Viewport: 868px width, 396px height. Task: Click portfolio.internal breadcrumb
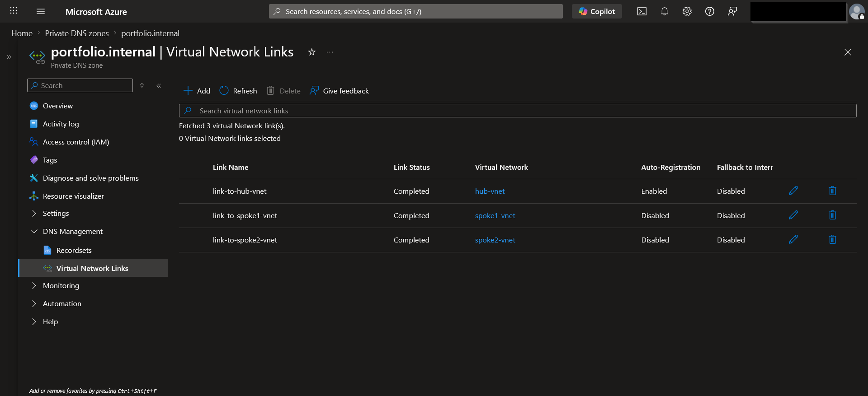[150, 33]
